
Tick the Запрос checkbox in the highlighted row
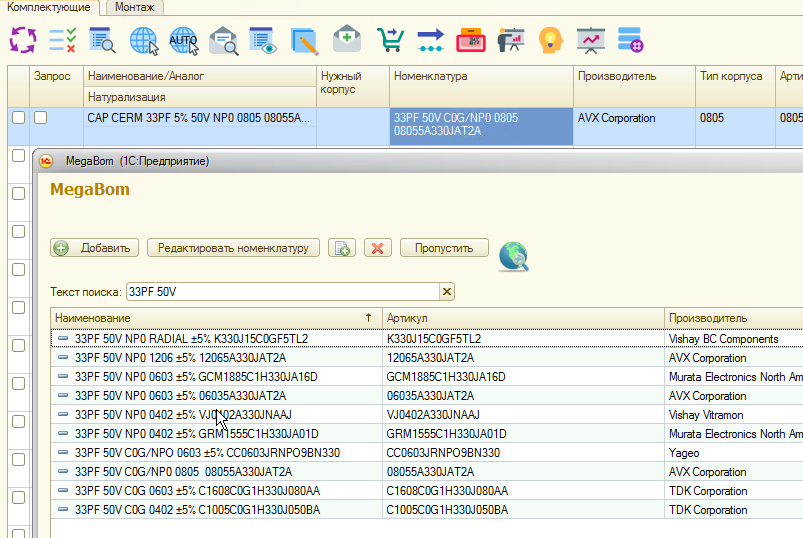tap(41, 118)
